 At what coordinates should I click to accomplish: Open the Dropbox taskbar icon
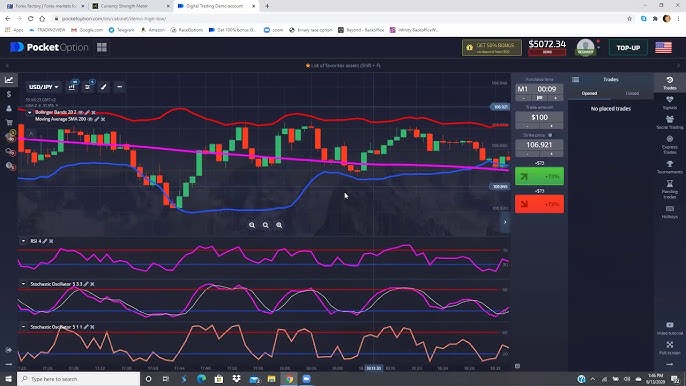(236, 379)
